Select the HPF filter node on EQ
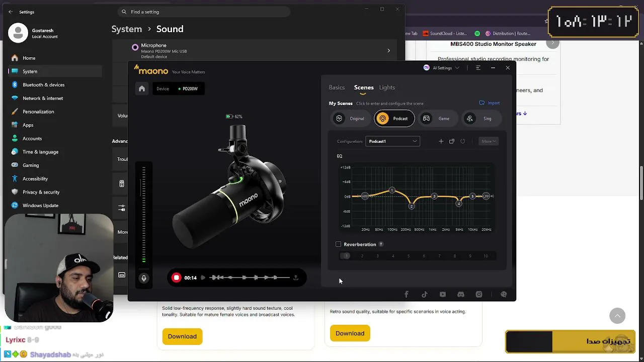 [x=365, y=196]
